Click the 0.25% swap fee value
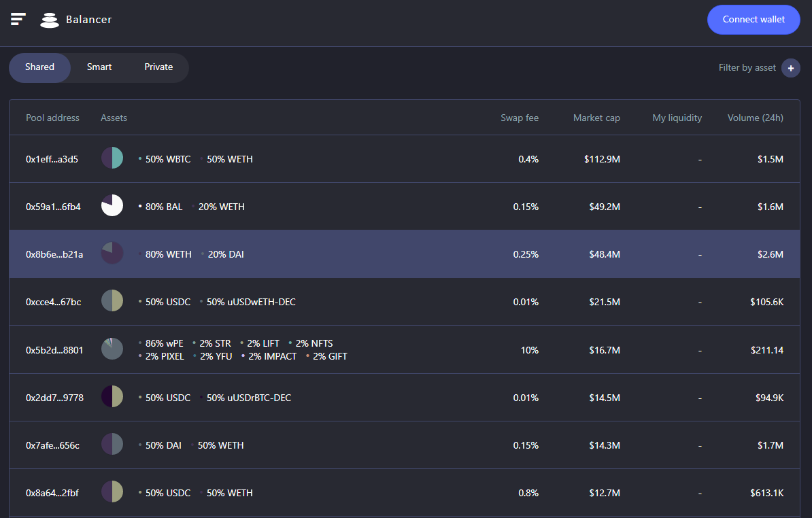This screenshot has width=812, height=518. coord(526,255)
